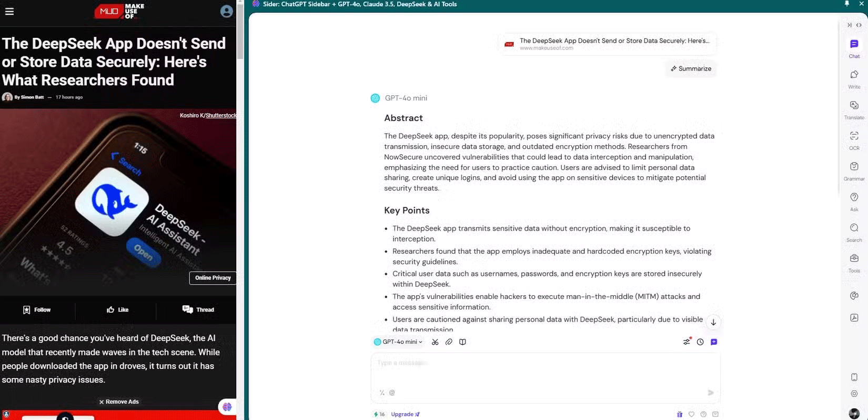
Task: Click the Simon Batt author name
Action: tap(32, 97)
